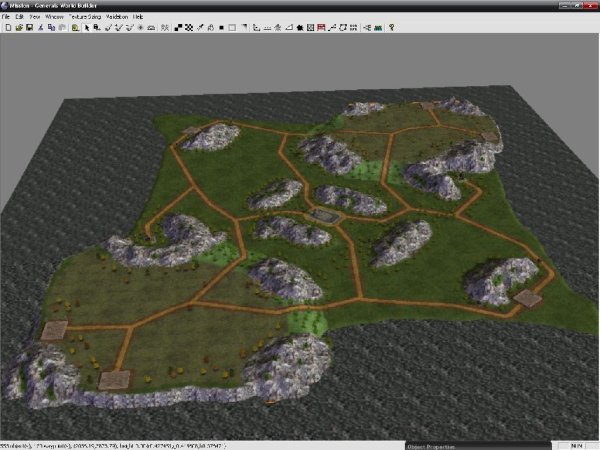Click the checkerboard pattern toolbar icon
The width and height of the screenshot is (600, 450).
(189, 27)
